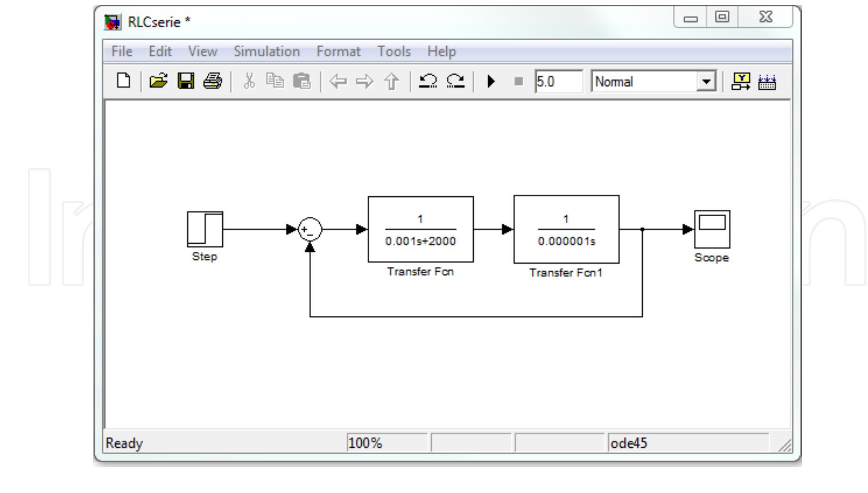Click the Ready status bar text
868x493 pixels.
pos(124,443)
